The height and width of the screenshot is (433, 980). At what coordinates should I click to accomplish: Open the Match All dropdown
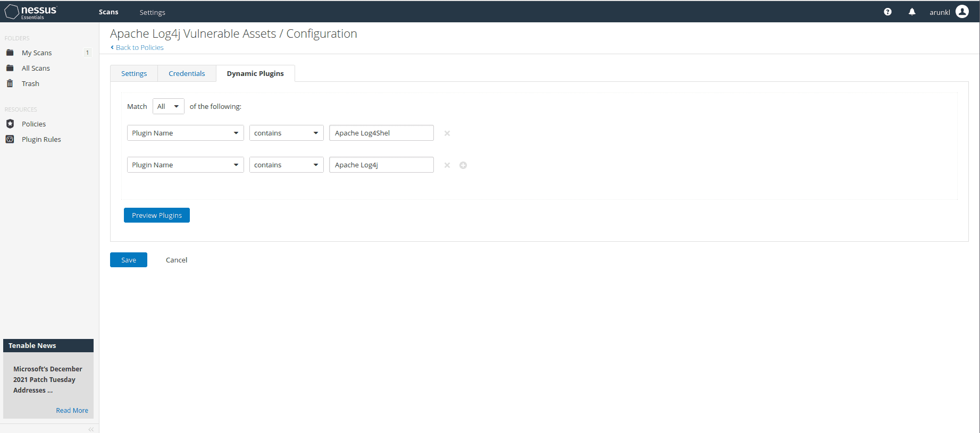pos(169,106)
